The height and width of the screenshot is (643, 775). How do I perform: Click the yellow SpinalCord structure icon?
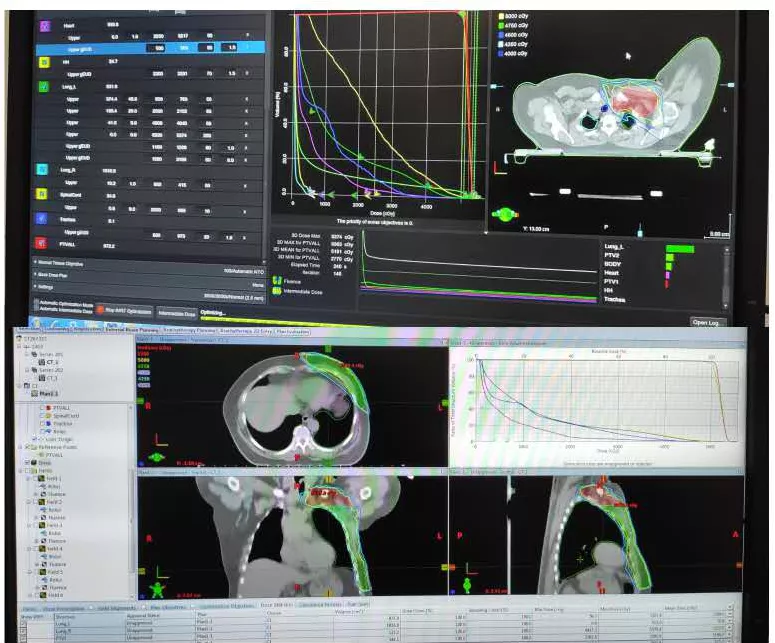click(x=43, y=195)
